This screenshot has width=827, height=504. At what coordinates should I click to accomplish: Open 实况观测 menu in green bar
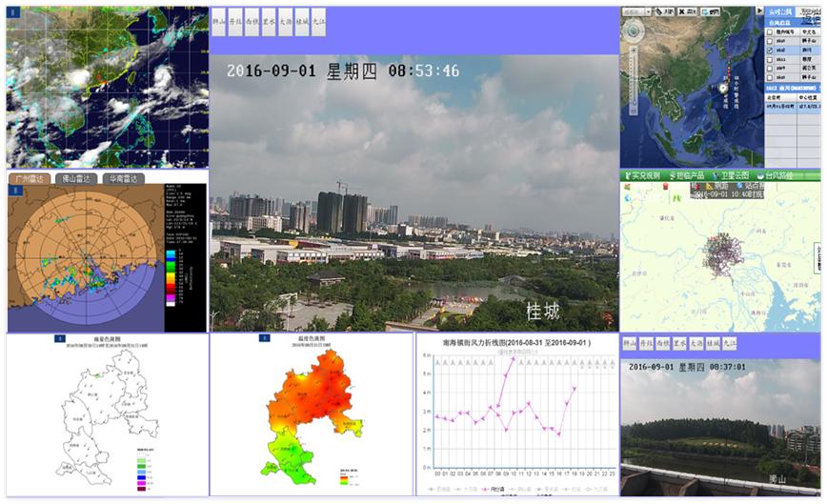click(x=642, y=175)
